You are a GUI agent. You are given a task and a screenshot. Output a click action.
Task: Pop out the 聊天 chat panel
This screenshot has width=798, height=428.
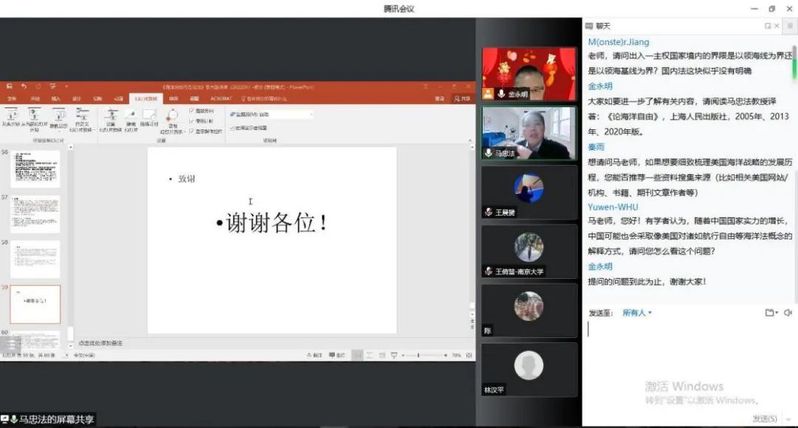click(x=770, y=24)
